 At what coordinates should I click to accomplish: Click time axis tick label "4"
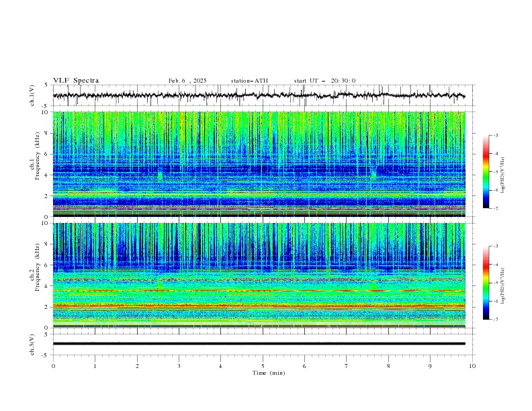pos(220,366)
